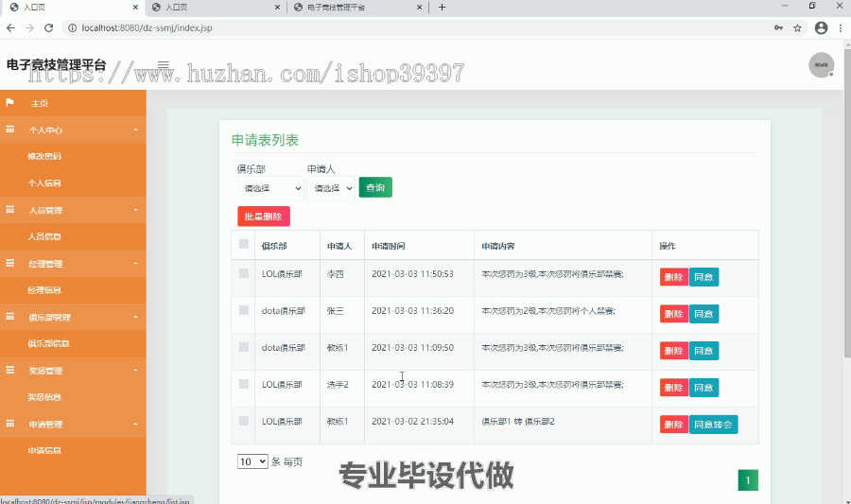This screenshot has width=851, height=504.
Task: Toggle the select-all checkbox in table header
Action: [x=244, y=244]
